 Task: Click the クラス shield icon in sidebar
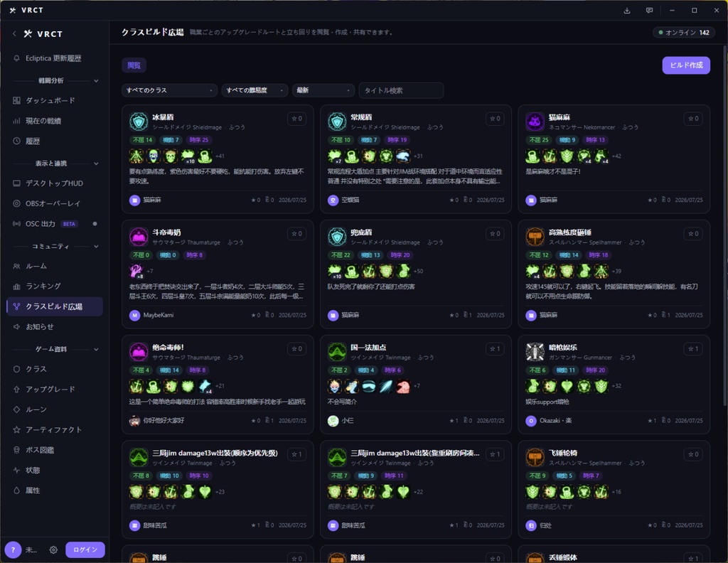pos(17,369)
